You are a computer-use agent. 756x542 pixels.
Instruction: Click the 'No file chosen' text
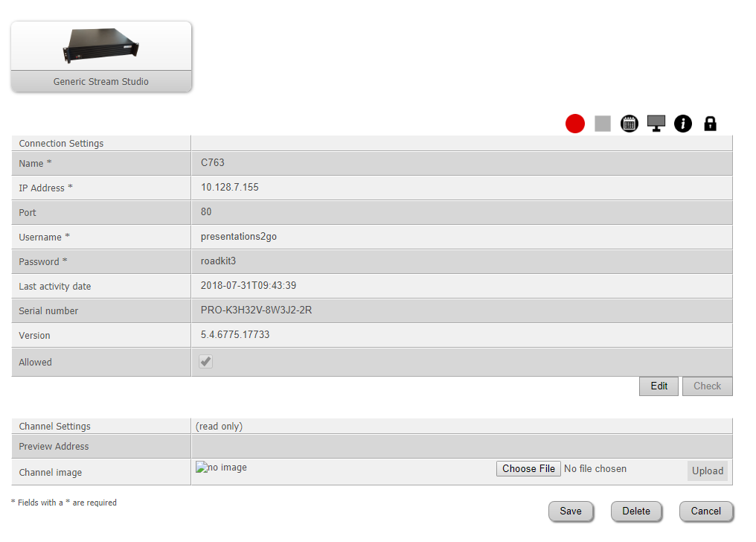595,469
